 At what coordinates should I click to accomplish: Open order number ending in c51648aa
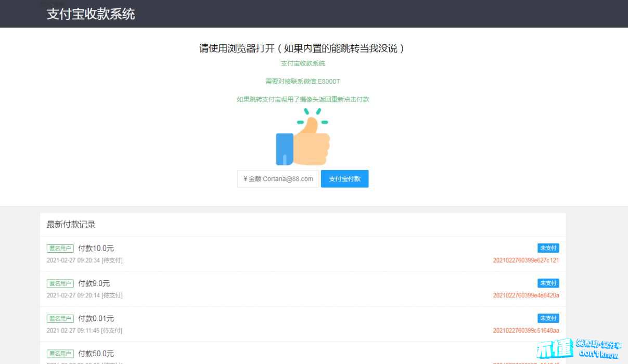click(526, 331)
